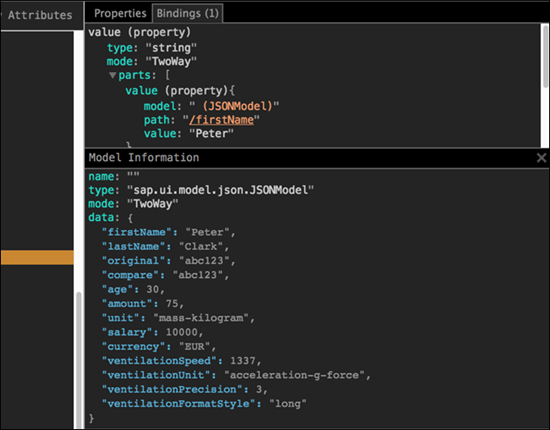Click the "amount": 75 data row

pyautogui.click(x=143, y=304)
